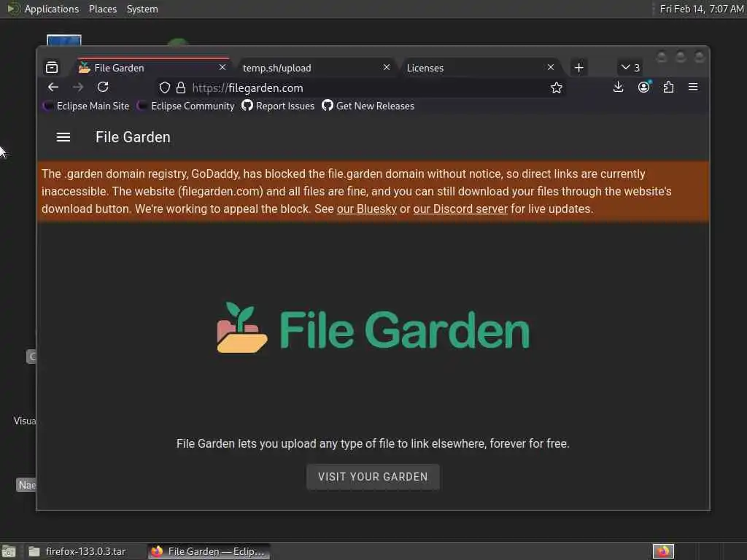Close the File Garden tab

point(222,68)
